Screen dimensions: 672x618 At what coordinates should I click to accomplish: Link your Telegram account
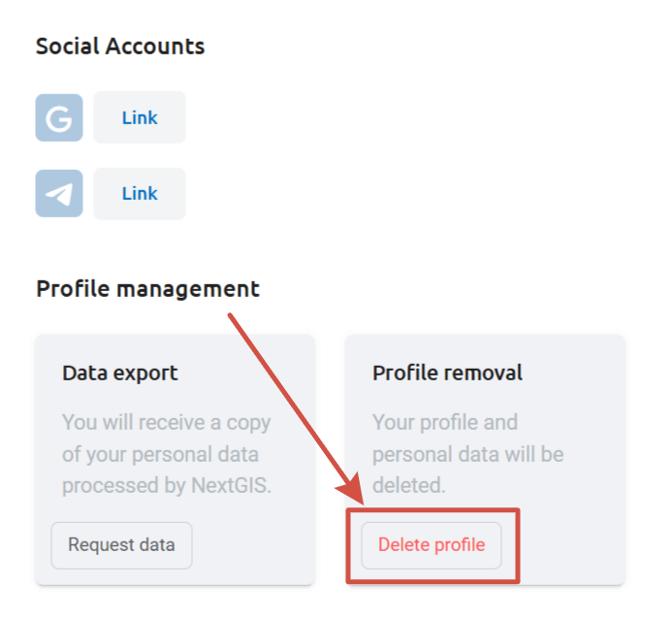click(140, 194)
